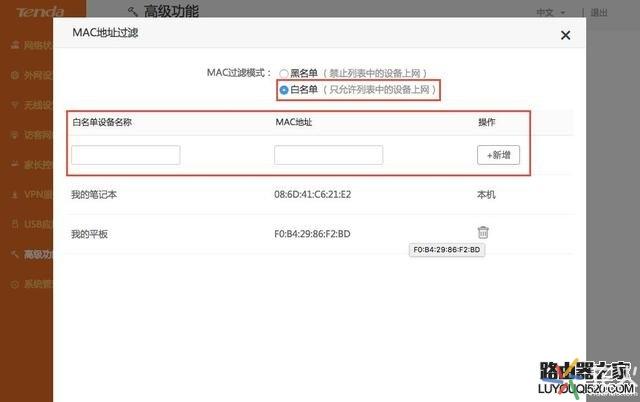Open the 中文 language dropdown
Image resolution: width=640 pixels, height=402 pixels.
coord(578,13)
